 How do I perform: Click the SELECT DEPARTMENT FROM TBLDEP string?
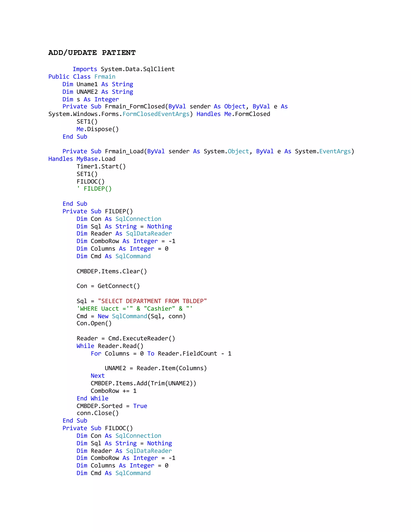[x=152, y=301]
